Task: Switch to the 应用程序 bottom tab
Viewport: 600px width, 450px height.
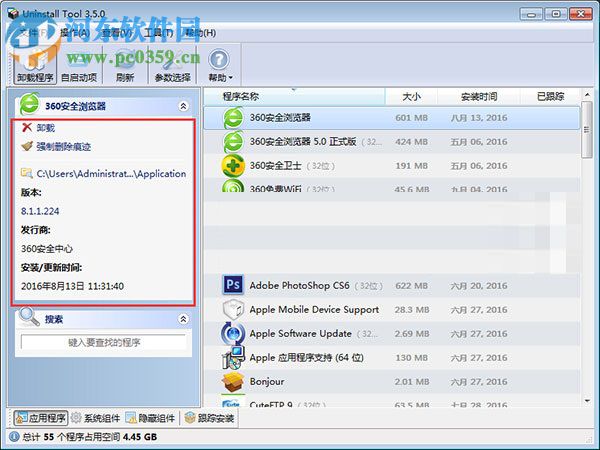Action: [x=41, y=418]
